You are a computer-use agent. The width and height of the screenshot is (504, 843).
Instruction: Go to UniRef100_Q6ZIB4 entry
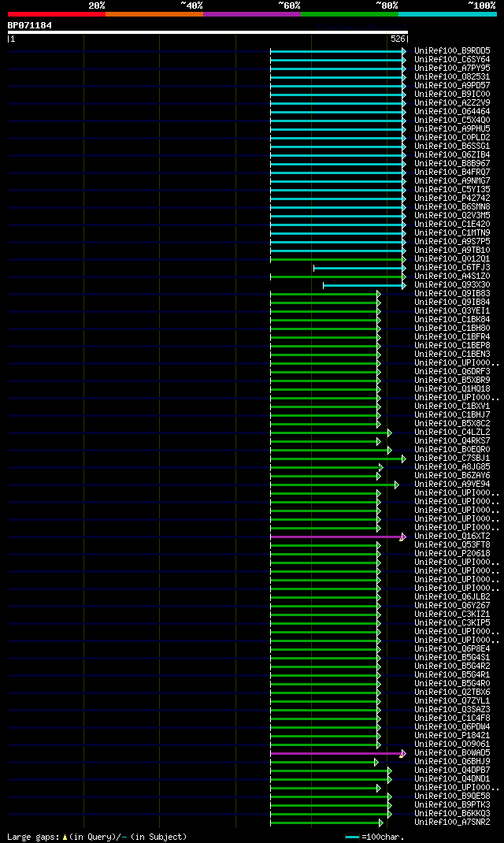[x=452, y=155]
